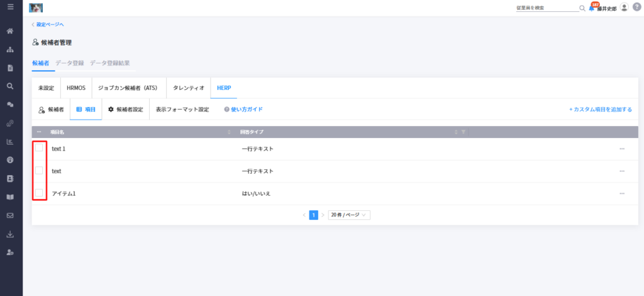Open the hamburger menu in the sidebar
644x296 pixels.
(10, 6)
